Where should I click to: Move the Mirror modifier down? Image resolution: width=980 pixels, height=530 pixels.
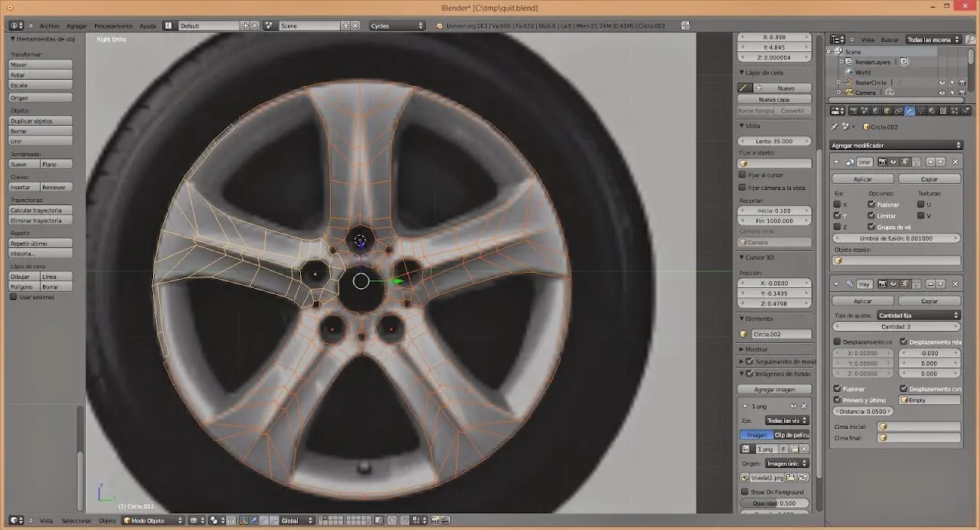[x=940, y=162]
